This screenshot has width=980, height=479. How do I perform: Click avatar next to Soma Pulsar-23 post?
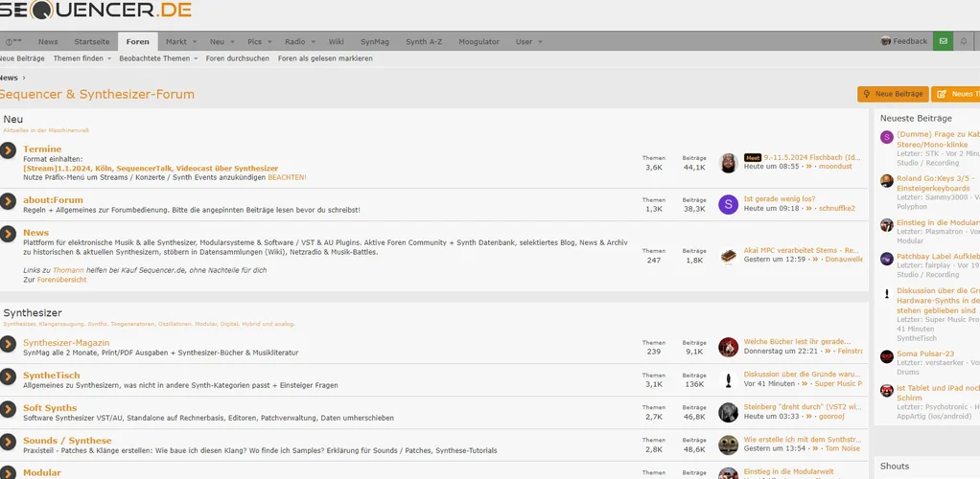click(887, 356)
